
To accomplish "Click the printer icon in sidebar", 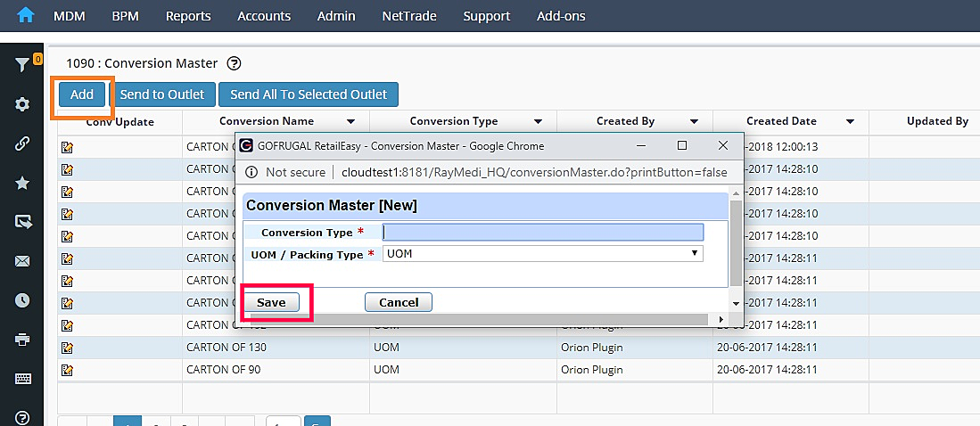I will [x=22, y=340].
